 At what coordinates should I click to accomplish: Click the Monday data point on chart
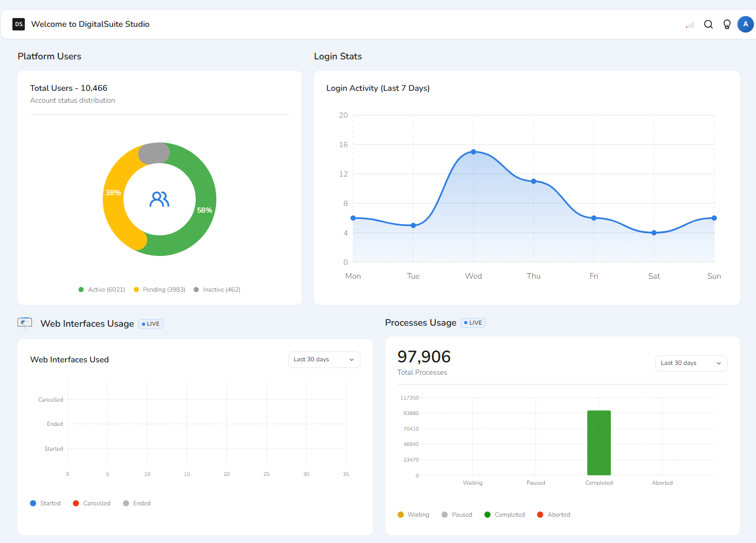coord(353,218)
